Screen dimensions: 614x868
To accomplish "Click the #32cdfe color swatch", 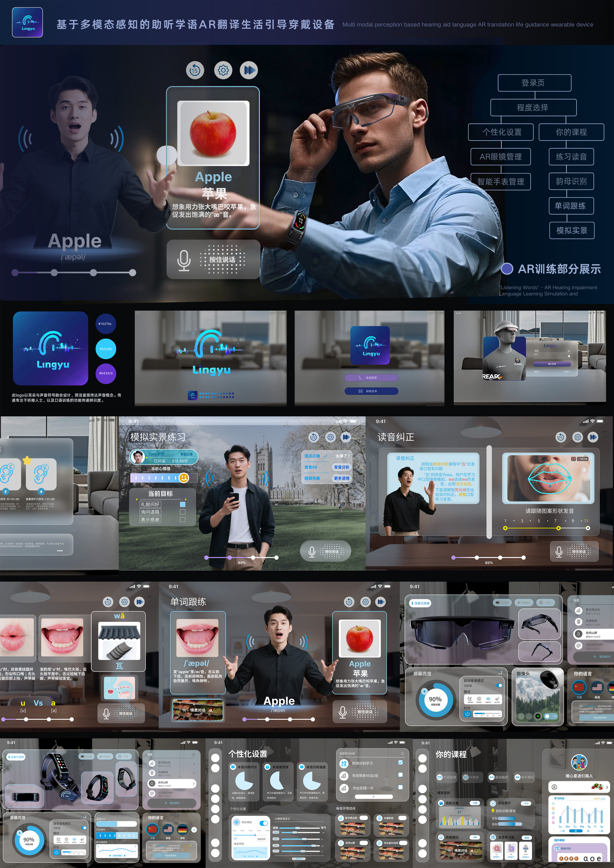I will [106, 349].
